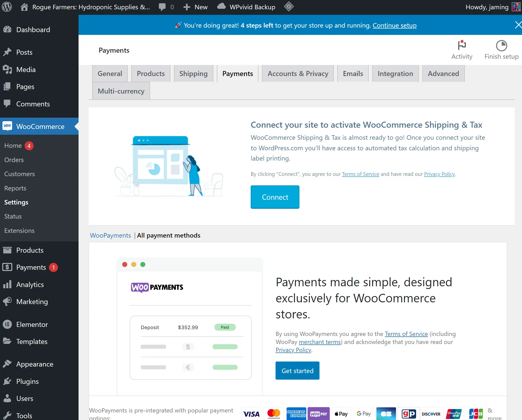Click the Connect button for Shipping & Tax
522x420 pixels.
click(275, 197)
